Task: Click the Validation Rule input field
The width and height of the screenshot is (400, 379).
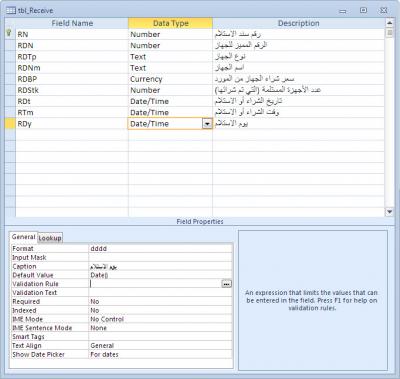Action: pyautogui.click(x=155, y=284)
